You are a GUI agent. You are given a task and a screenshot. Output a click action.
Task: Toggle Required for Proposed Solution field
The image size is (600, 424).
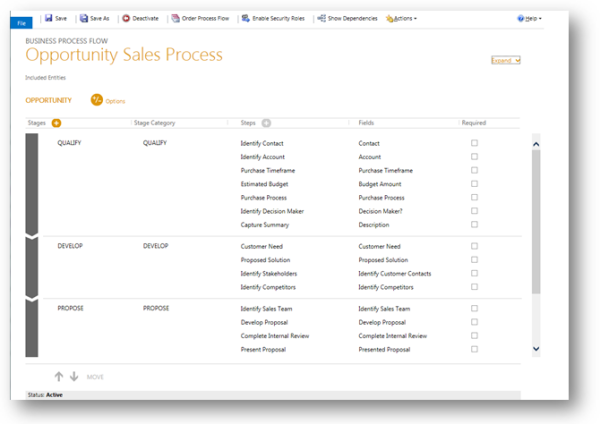(x=474, y=259)
